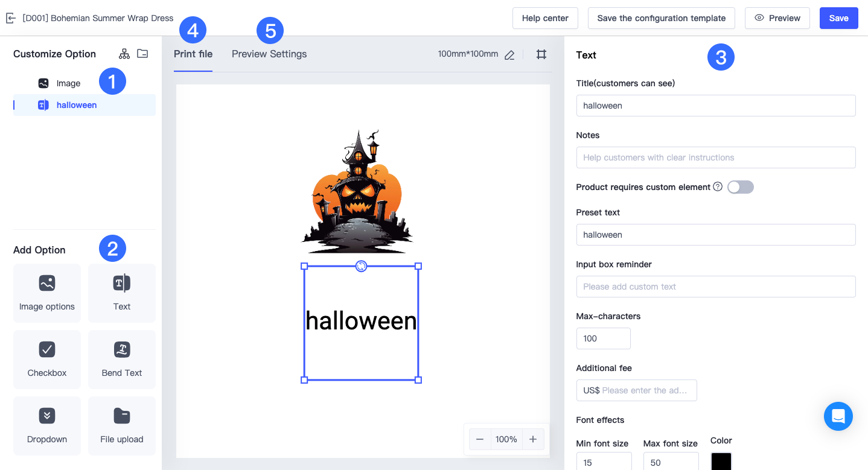Click the Save button

[838, 18]
